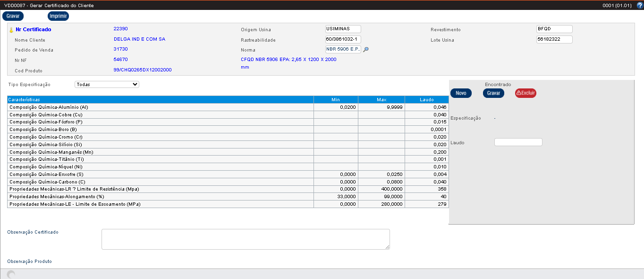
Task: Click inside the Observação Certificado text area
Action: pos(246,239)
